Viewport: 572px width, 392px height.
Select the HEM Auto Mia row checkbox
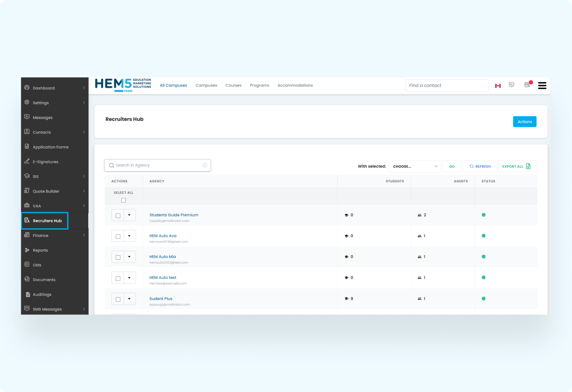point(118,257)
